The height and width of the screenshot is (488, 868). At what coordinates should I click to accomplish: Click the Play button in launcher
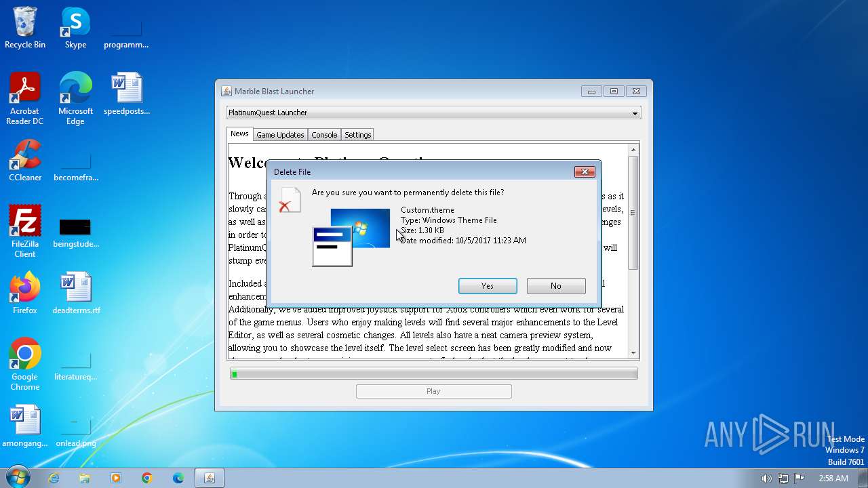point(433,391)
